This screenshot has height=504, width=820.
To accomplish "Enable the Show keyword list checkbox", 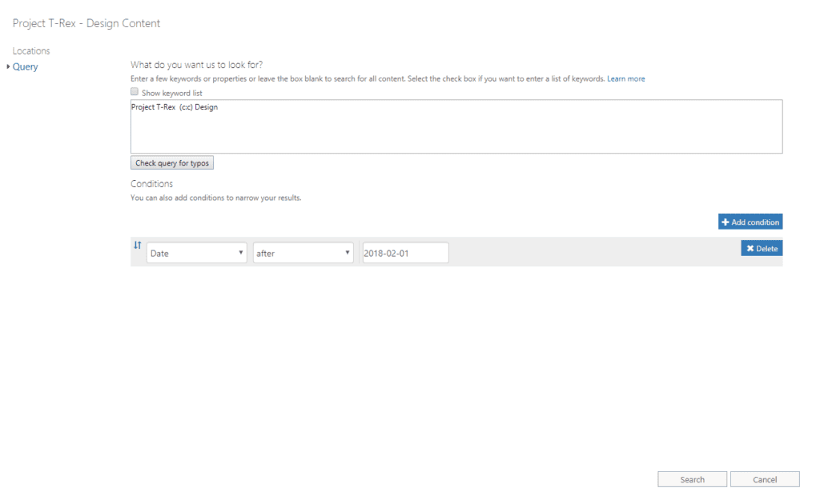I will (135, 92).
